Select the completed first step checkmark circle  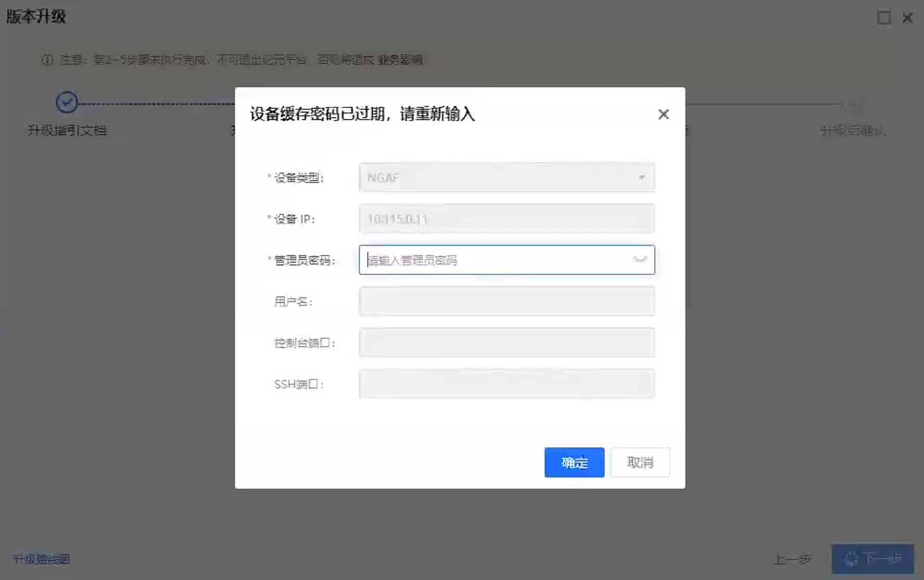pos(67,103)
